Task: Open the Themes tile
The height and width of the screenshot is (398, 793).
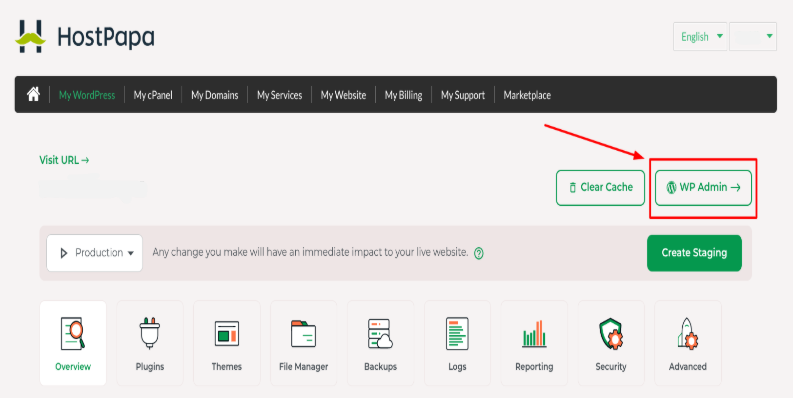Action: [227, 343]
